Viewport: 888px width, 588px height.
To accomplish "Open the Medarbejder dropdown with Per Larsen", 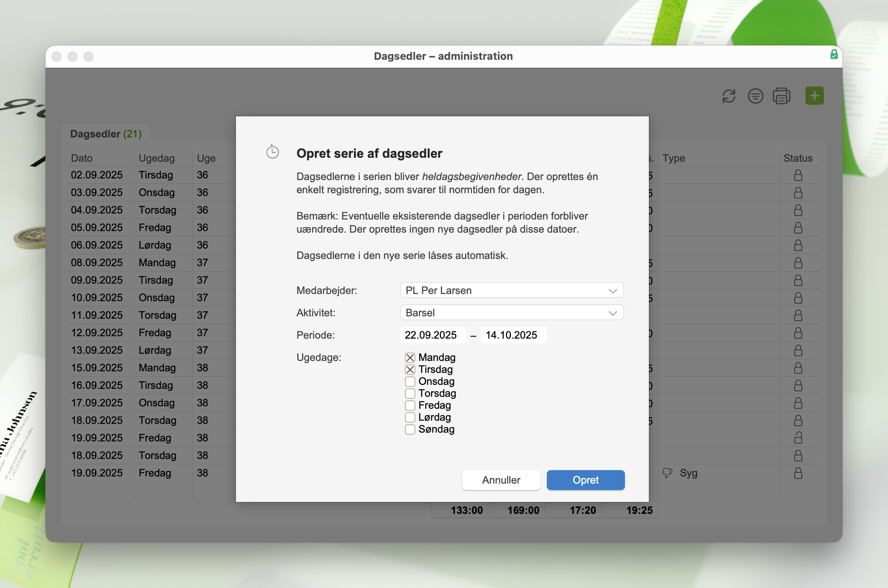I will (x=511, y=290).
